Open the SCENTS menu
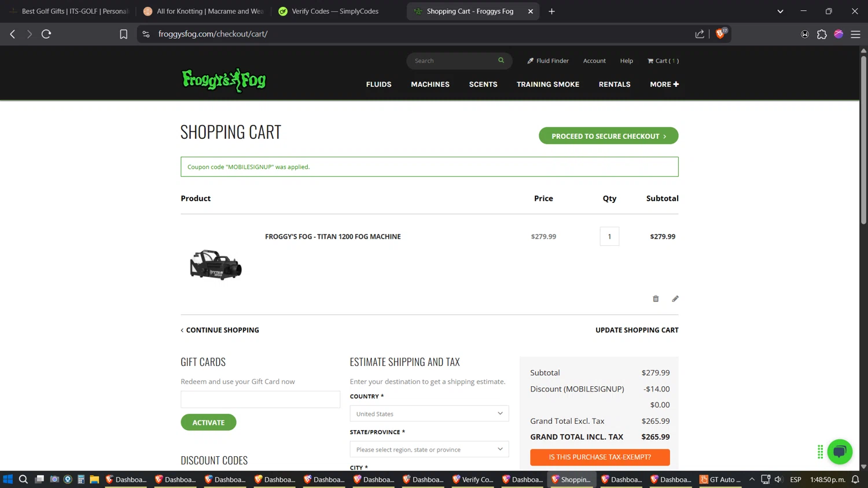This screenshot has height=488, width=868. (483, 84)
